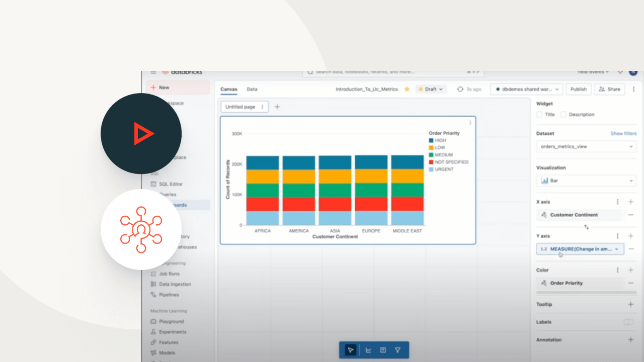The width and height of the screenshot is (644, 362).
Task: Open kebab menu beside Share button
Action: (633, 89)
